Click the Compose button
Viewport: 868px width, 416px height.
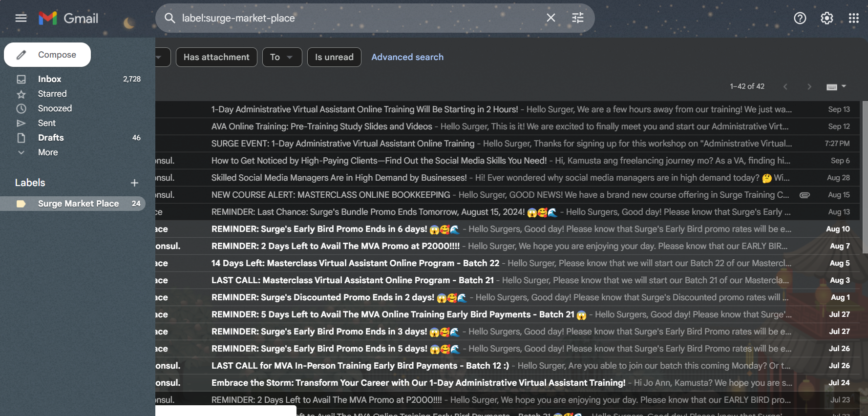tap(47, 55)
